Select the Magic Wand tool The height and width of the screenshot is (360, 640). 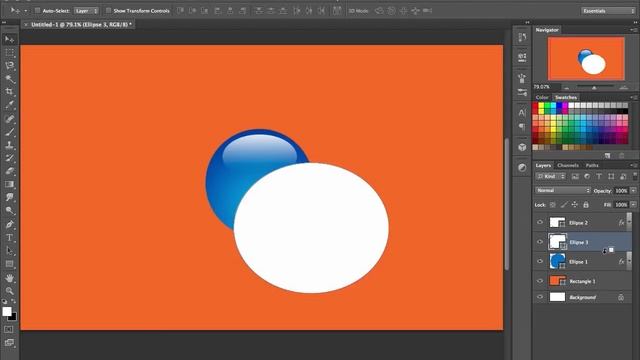(9, 78)
